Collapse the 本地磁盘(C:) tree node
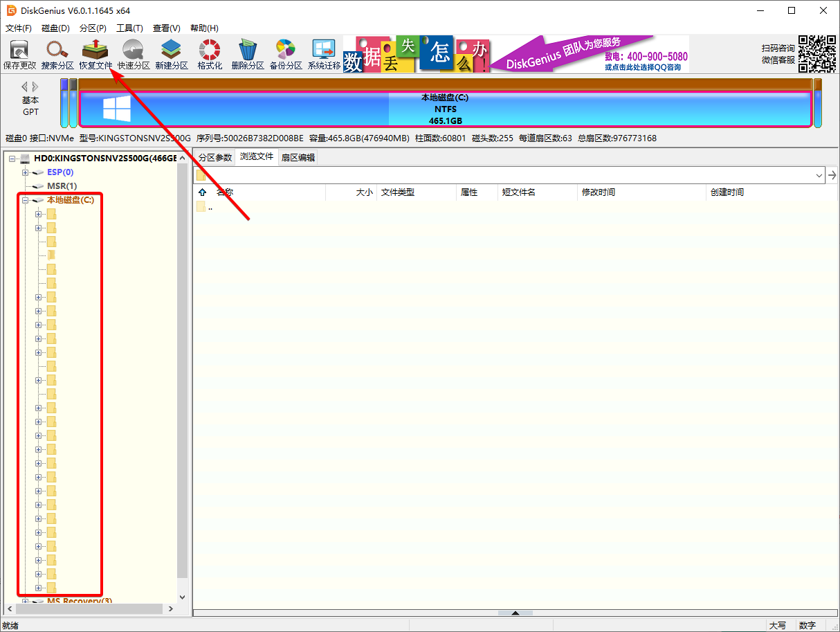The width and height of the screenshot is (840, 632). click(25, 200)
